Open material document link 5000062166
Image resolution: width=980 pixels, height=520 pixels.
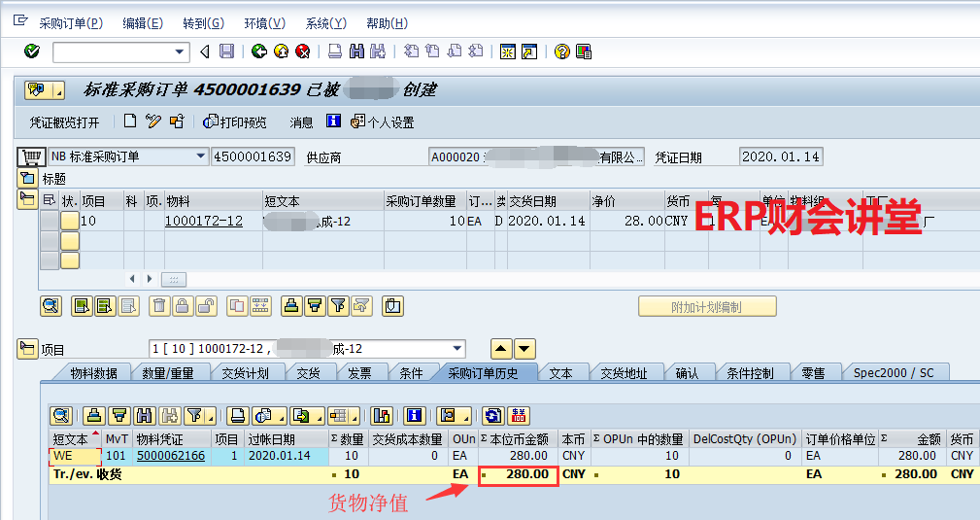tap(171, 455)
